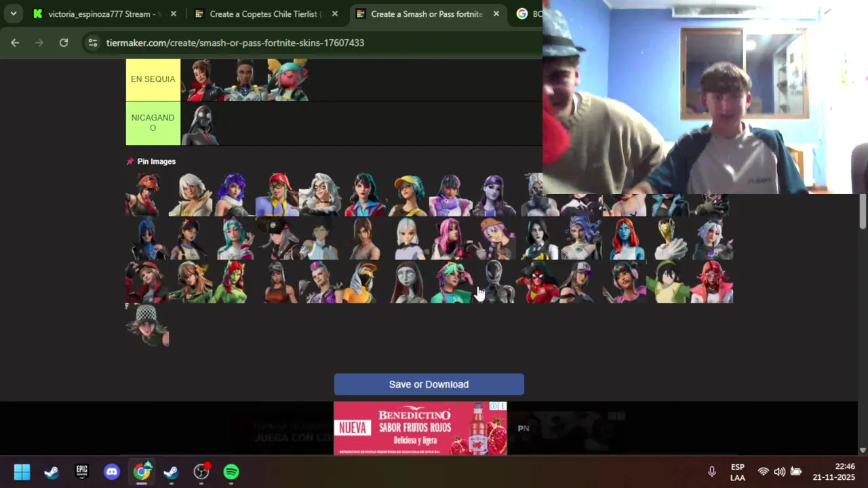Close the victoria_espinoza777 Stream tab
Screen dimensions: 868x488
pyautogui.click(x=174, y=14)
